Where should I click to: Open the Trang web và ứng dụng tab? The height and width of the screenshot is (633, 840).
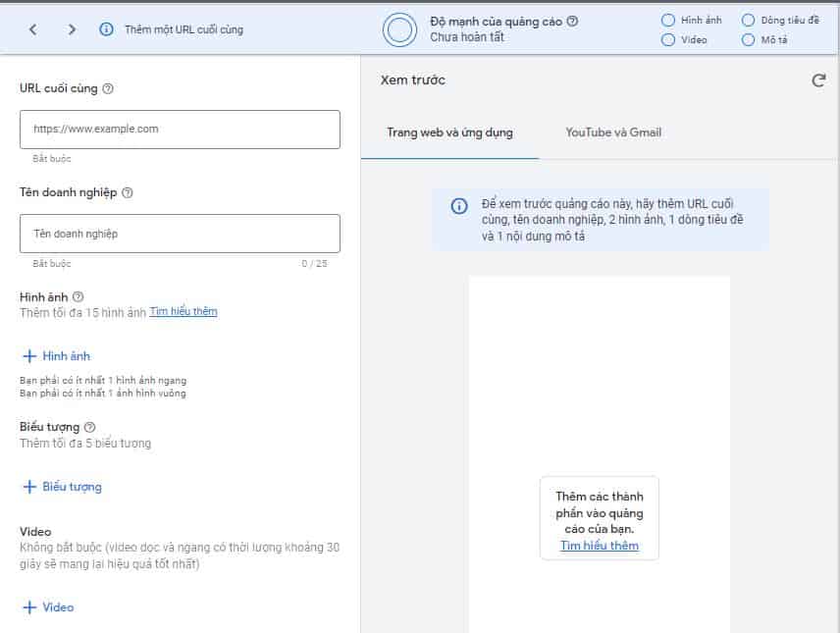pyautogui.click(x=449, y=132)
